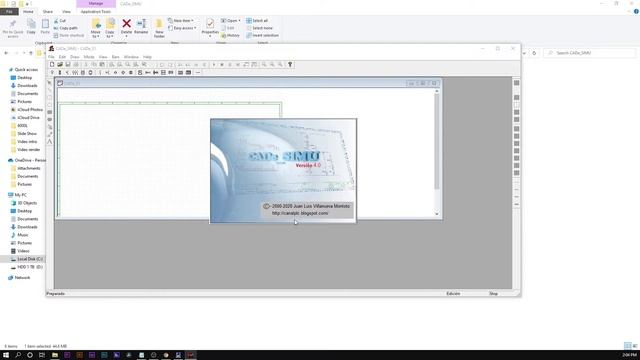Select 3D Objects under My PC
Viewport: 640px width, 360px height.
pos(24,203)
